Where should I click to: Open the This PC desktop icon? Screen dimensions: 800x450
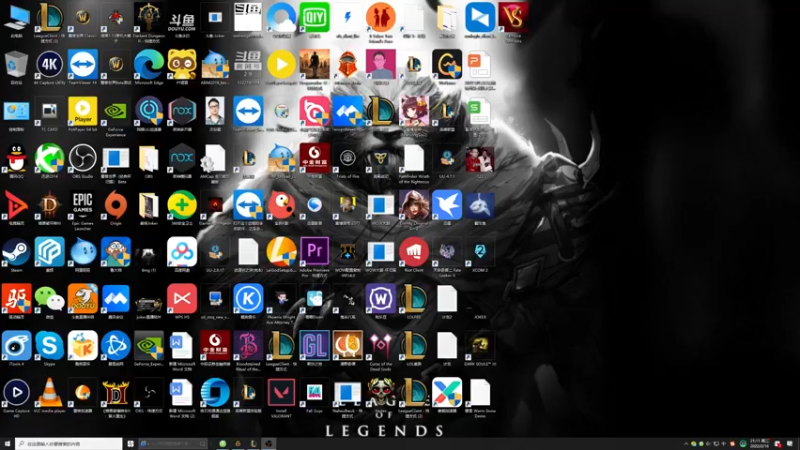(x=16, y=19)
